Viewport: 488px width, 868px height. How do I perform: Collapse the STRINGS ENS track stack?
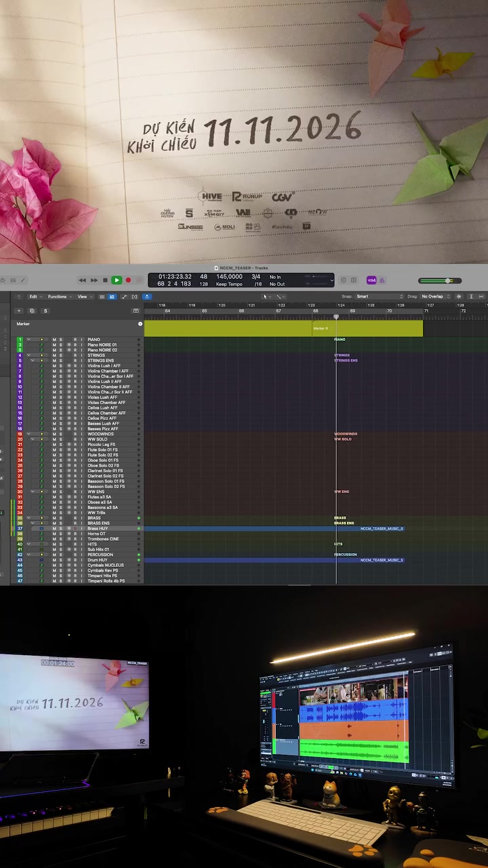click(x=33, y=361)
